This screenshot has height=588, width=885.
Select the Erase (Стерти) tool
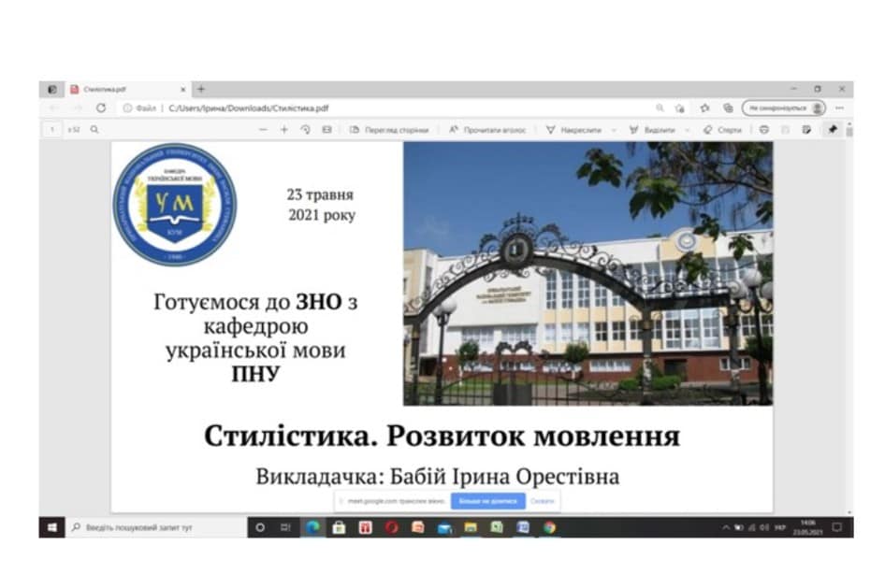(x=722, y=130)
